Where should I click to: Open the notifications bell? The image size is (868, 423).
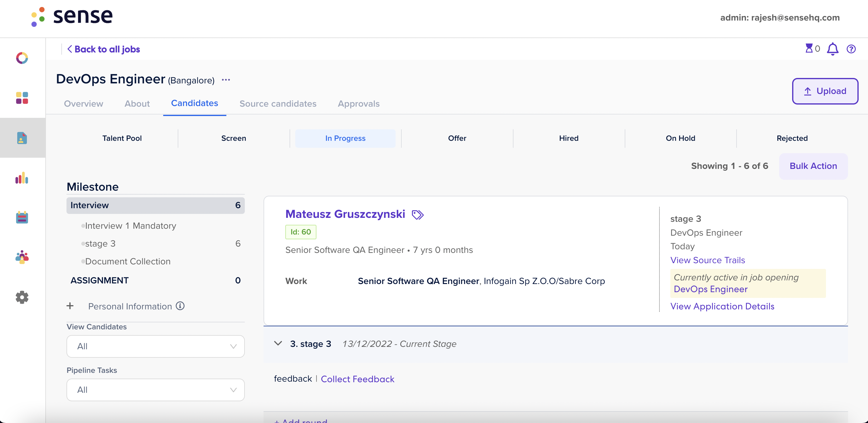click(x=832, y=49)
